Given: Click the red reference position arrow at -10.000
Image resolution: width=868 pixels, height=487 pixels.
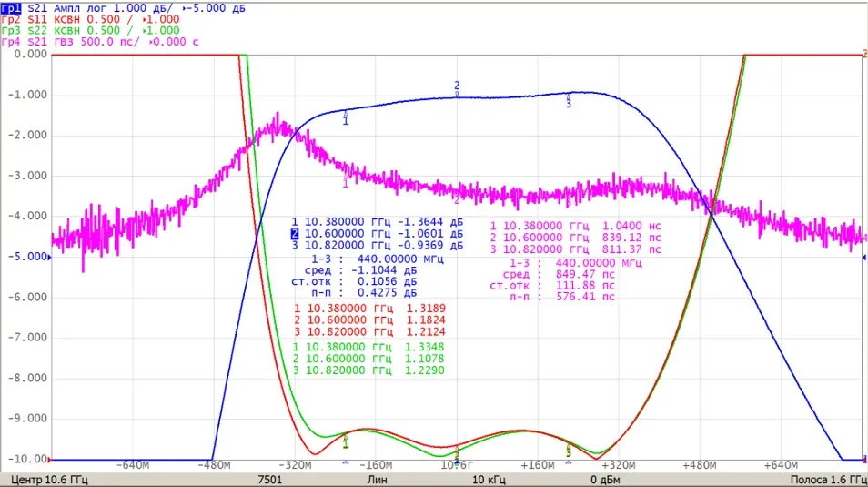Looking at the screenshot, I should coord(50,460).
